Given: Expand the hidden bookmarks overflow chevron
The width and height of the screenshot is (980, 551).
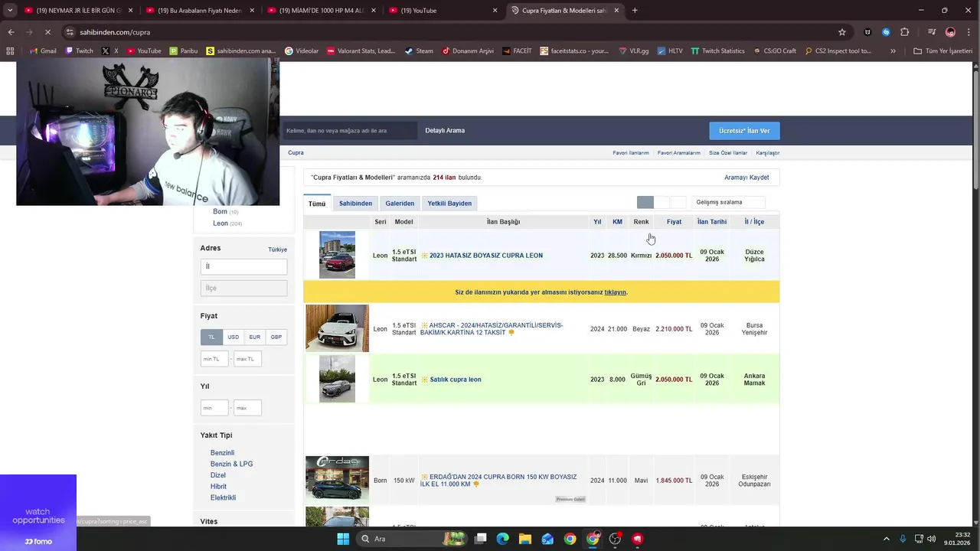Looking at the screenshot, I should coord(893,51).
